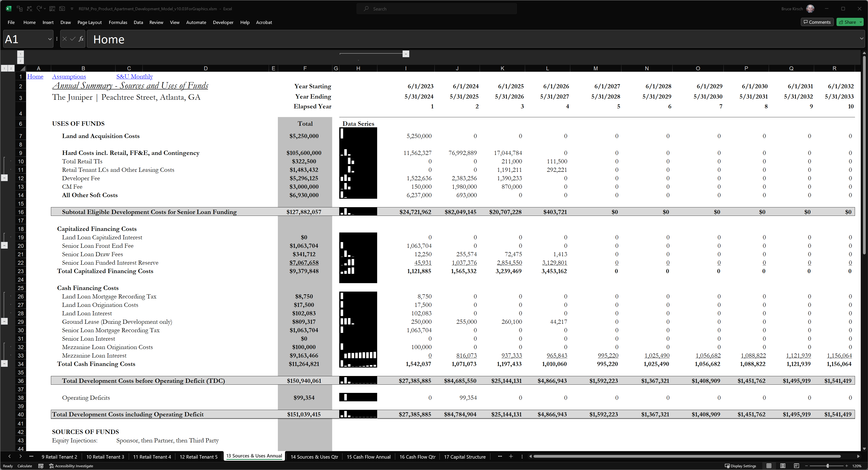Screen dimensions: 868x470
Task: Open the Developer ribbon tab
Action: click(223, 22)
